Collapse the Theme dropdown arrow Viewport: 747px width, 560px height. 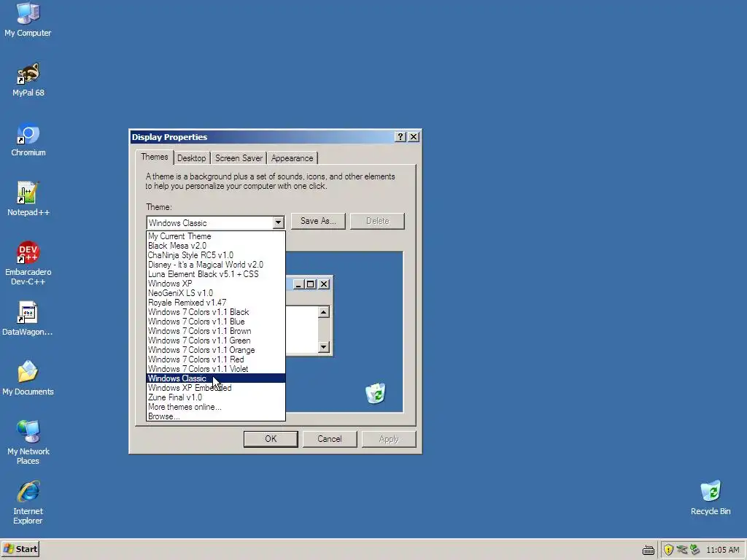click(x=278, y=222)
